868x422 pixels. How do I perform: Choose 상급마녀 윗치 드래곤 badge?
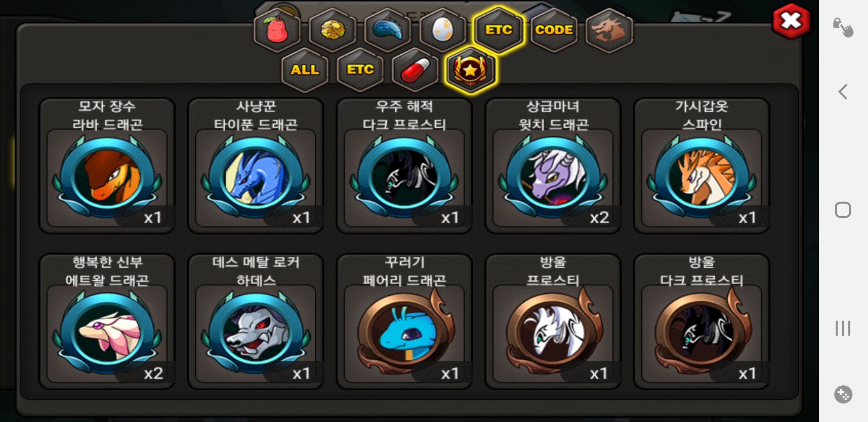coord(553,166)
